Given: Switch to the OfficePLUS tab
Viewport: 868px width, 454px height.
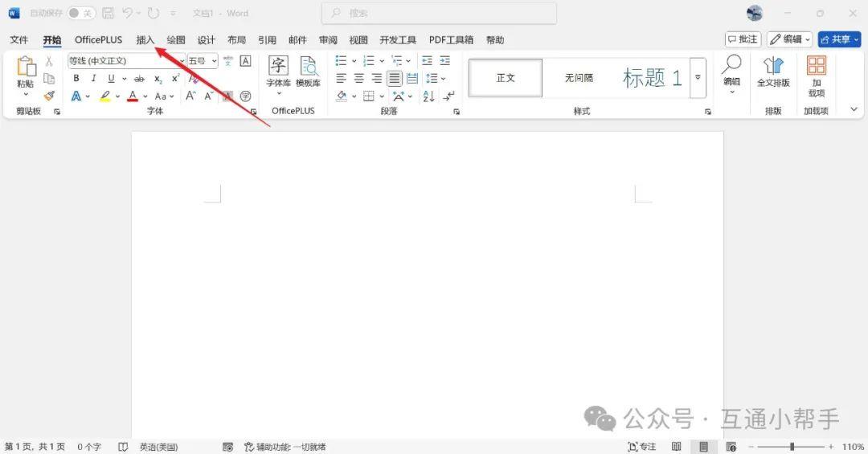Looking at the screenshot, I should 99,39.
